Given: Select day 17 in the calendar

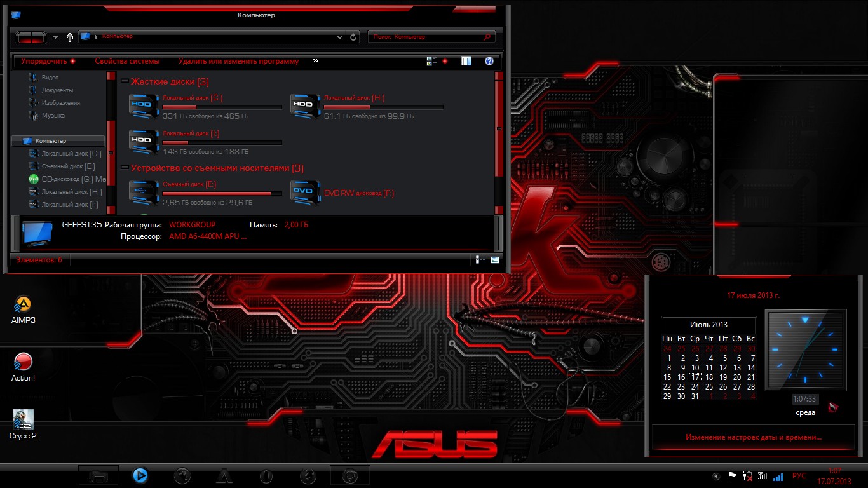Looking at the screenshot, I should pos(695,377).
